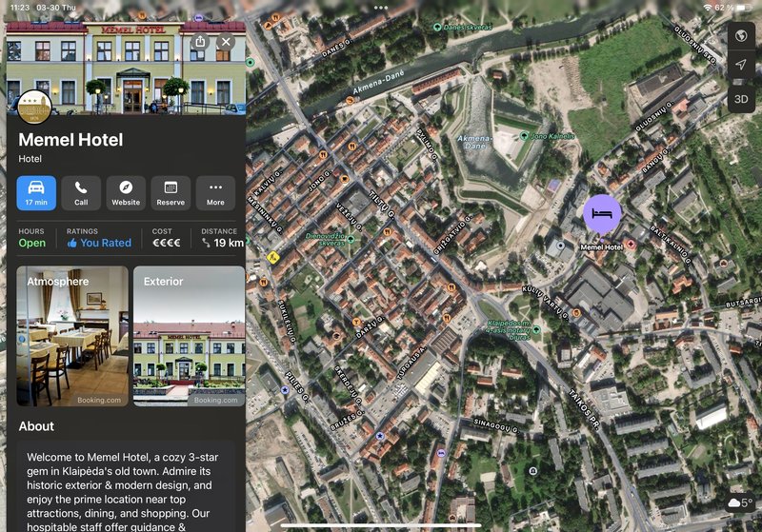The image size is (762, 532).
Task: Expand the More options menu
Action: 215,192
